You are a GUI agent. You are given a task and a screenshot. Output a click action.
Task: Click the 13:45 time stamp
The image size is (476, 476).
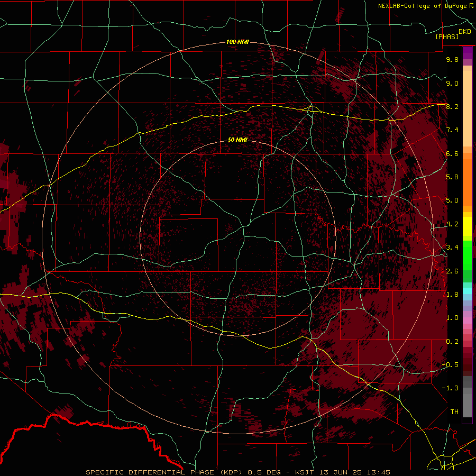coord(379,472)
